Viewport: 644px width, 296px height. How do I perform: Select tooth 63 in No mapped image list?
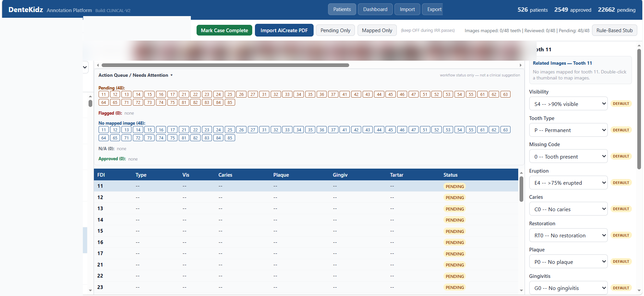pyautogui.click(x=505, y=130)
